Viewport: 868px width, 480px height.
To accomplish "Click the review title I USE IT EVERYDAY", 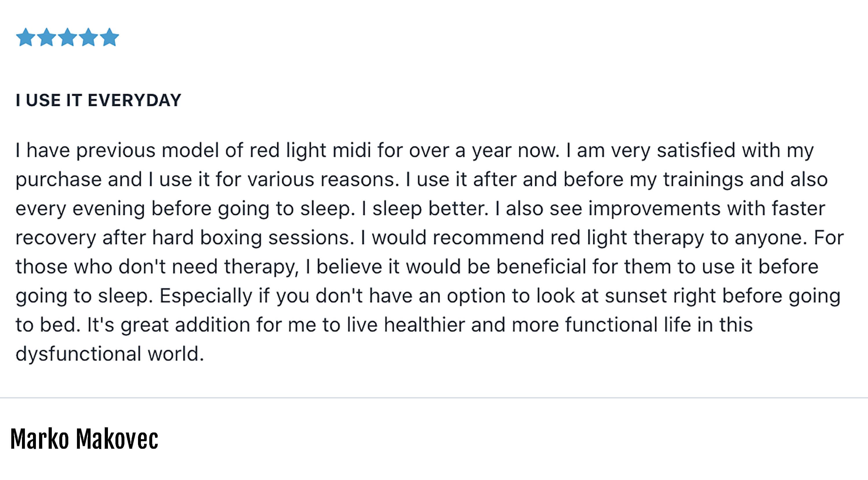I will [98, 100].
